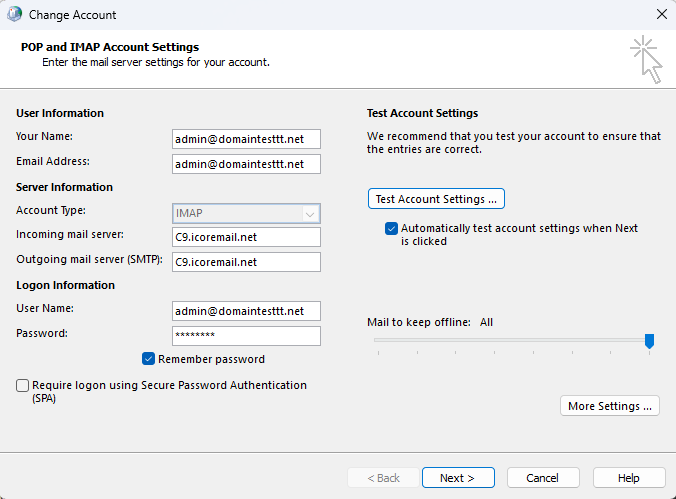This screenshot has width=676, height=499.
Task: Open the Account Type IMAP dropdown
Action: pyautogui.click(x=246, y=213)
